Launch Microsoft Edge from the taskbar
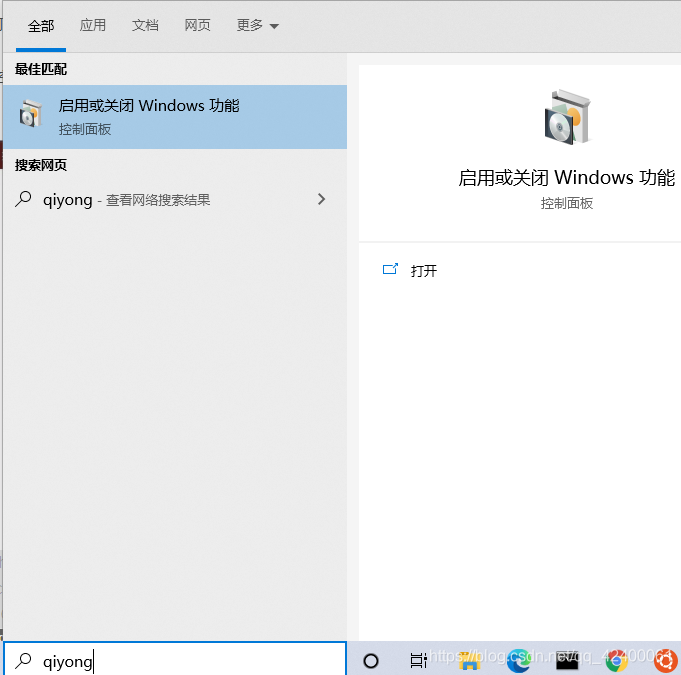Image resolution: width=681 pixels, height=675 pixels. point(519,661)
